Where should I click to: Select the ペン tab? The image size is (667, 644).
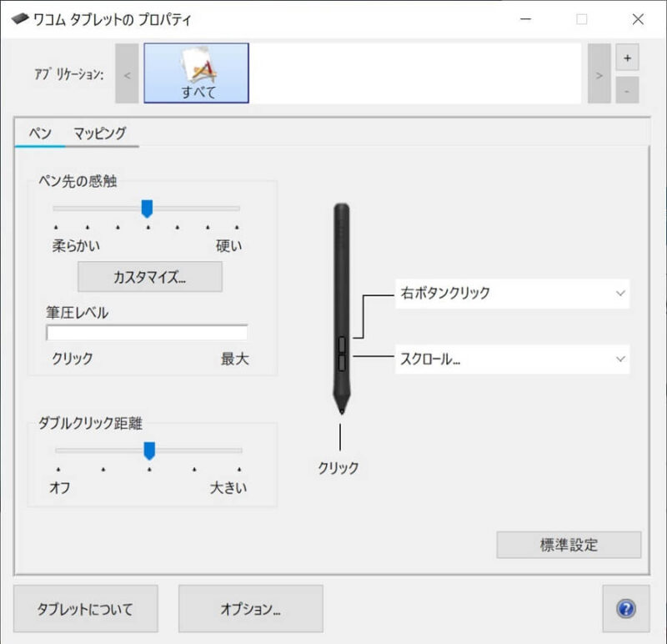40,133
